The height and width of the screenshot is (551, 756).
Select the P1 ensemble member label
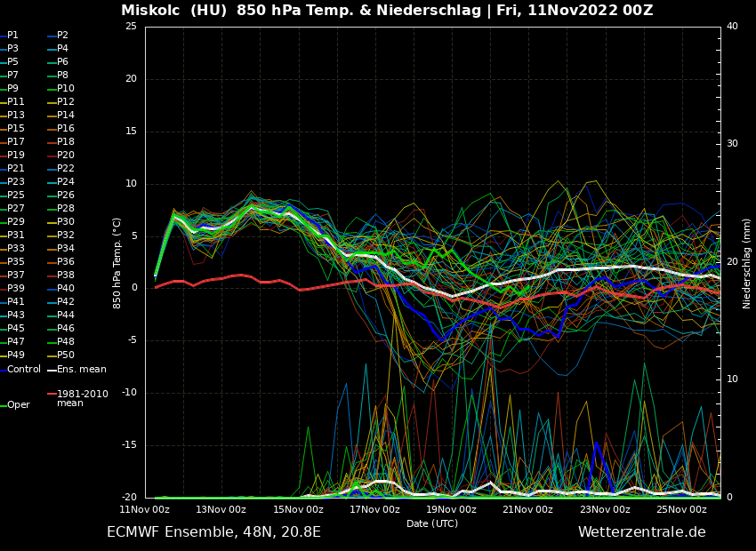coord(12,36)
